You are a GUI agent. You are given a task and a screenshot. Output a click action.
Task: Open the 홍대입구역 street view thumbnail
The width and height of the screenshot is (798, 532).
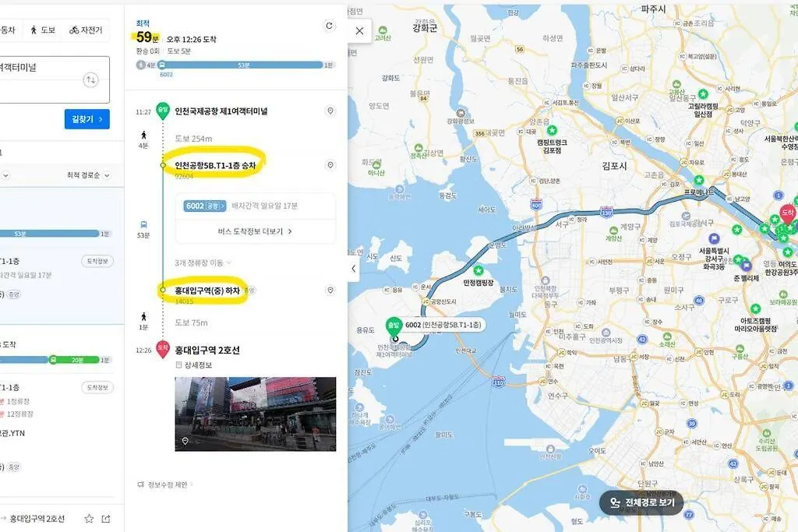coord(256,414)
